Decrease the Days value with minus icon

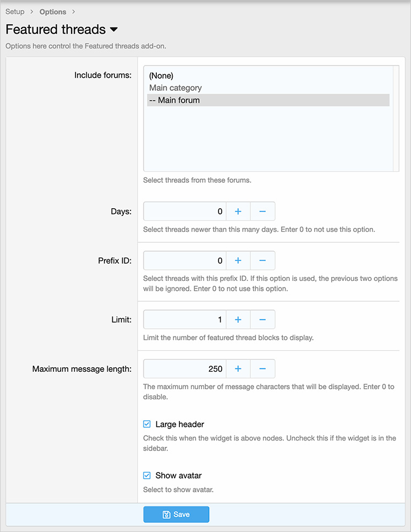262,211
